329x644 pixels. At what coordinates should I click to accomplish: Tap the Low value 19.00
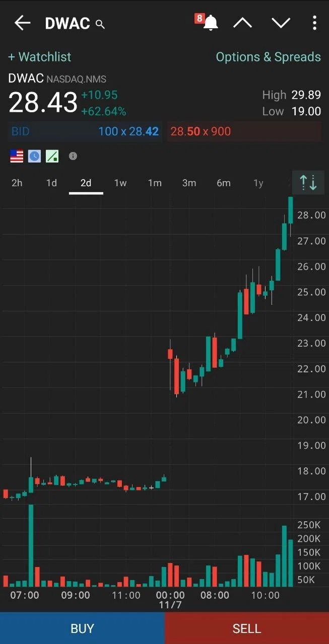point(306,112)
